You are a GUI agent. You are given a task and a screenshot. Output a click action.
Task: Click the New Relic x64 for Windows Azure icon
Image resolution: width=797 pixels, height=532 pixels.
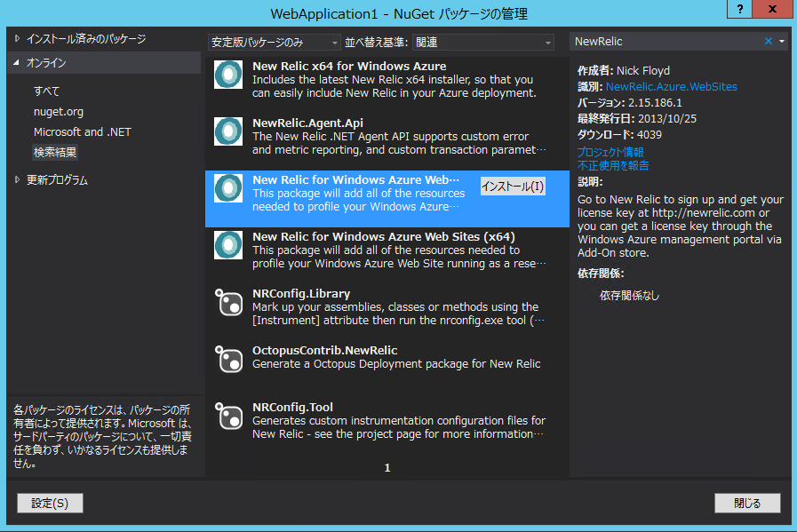(228, 75)
